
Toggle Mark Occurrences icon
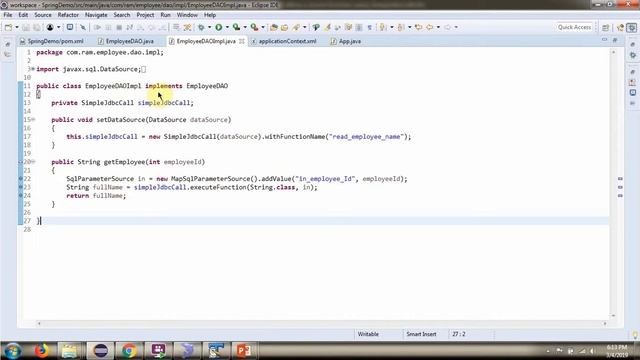point(327,27)
